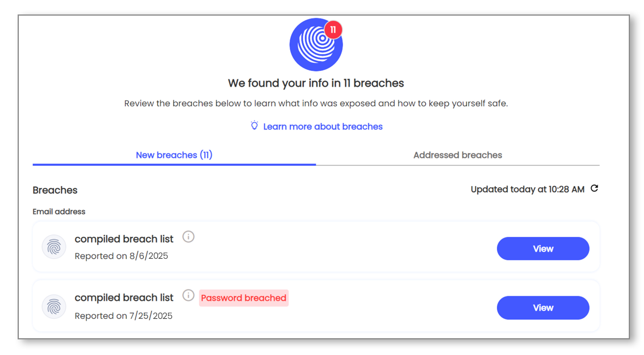Click fingerprint icon of the 7/25/2025 breach
This screenshot has height=355, width=644.
pos(54,307)
